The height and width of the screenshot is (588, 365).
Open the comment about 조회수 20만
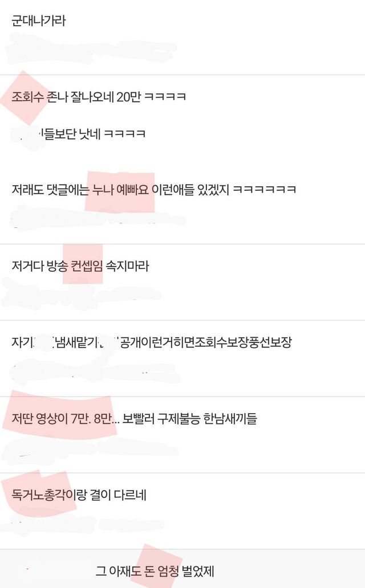[x=99, y=97]
